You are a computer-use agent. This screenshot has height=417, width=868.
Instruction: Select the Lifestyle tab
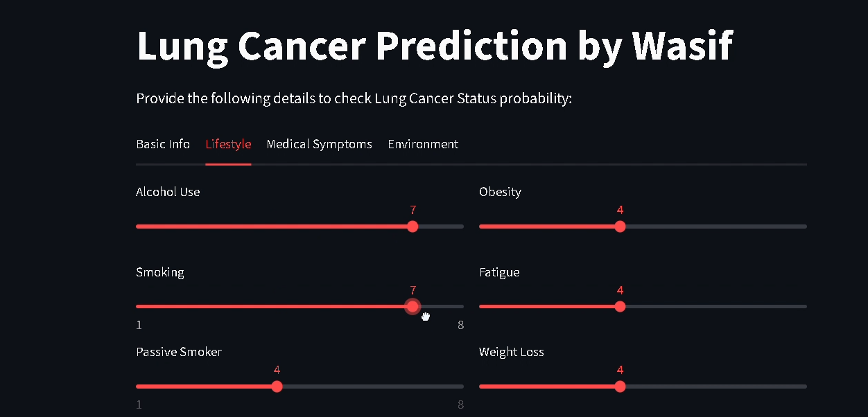pos(228,144)
